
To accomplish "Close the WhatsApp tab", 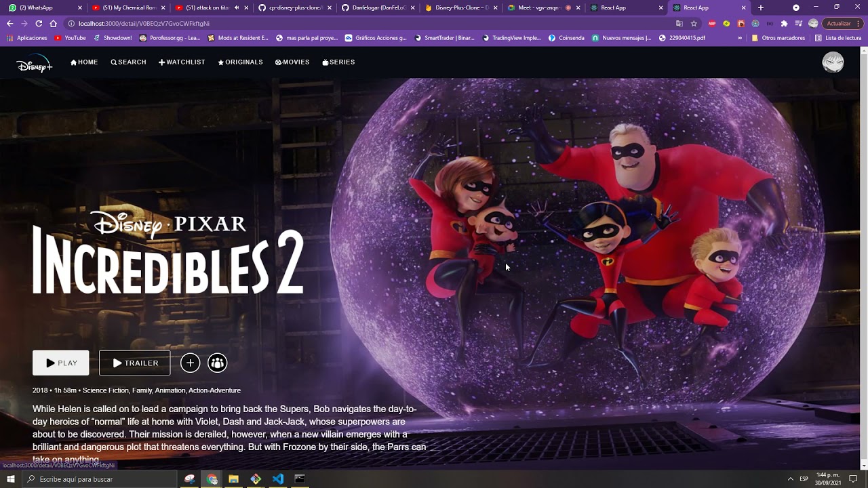I will tap(80, 7).
